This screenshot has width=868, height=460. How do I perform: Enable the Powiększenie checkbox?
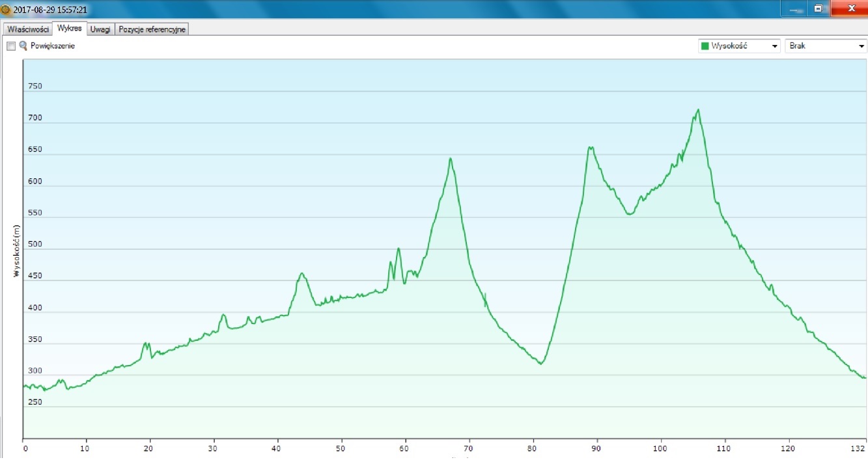point(11,46)
